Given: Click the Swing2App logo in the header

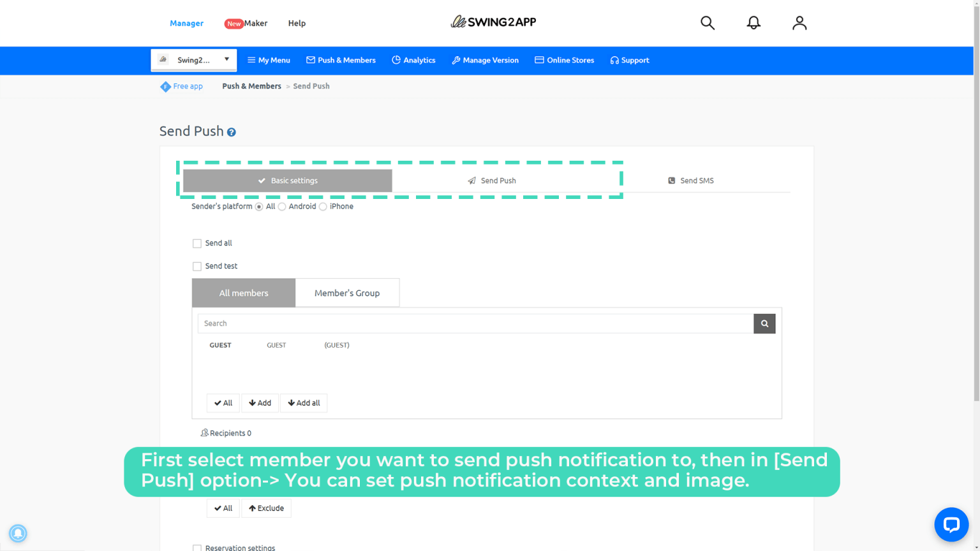Looking at the screenshot, I should click(493, 21).
